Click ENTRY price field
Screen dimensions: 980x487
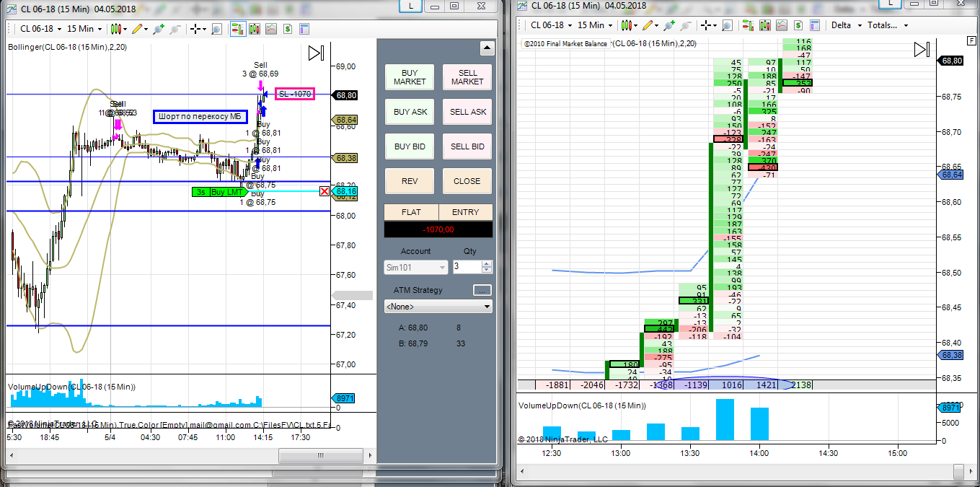pyautogui.click(x=465, y=212)
